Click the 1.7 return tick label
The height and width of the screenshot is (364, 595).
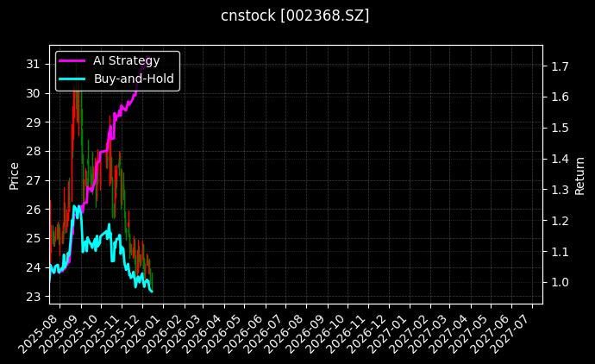tap(559, 66)
